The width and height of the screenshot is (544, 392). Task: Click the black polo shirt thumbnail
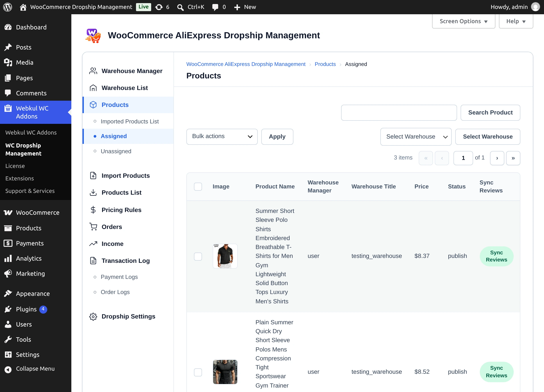[225, 256]
